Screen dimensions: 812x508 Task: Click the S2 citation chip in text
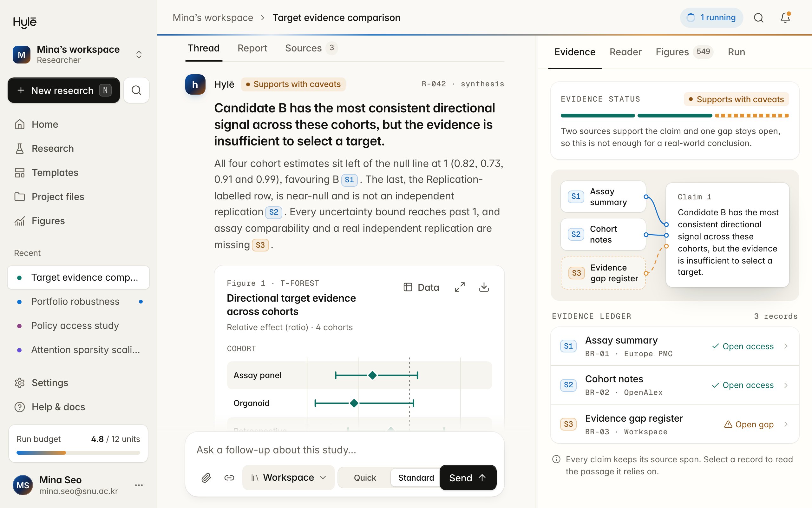click(273, 212)
